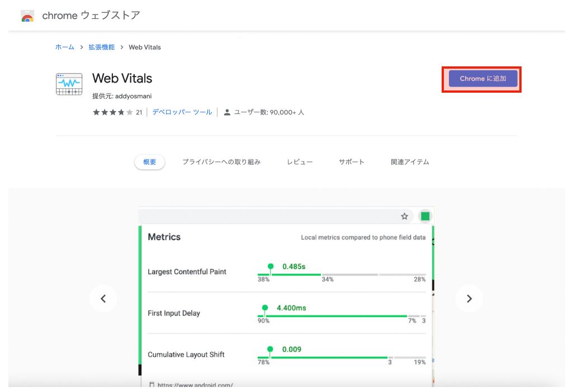The image size is (573, 392).
Task: Click the Chrome に追加 button
Action: (482, 79)
